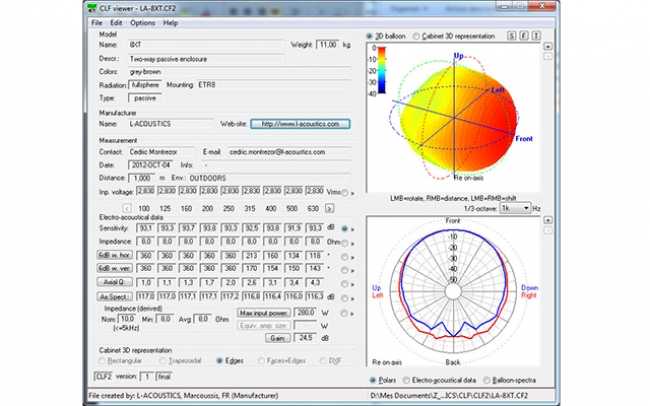The image size is (650, 406).
Task: Click the CLF viewer title bar app icon
Action: tap(92, 7)
